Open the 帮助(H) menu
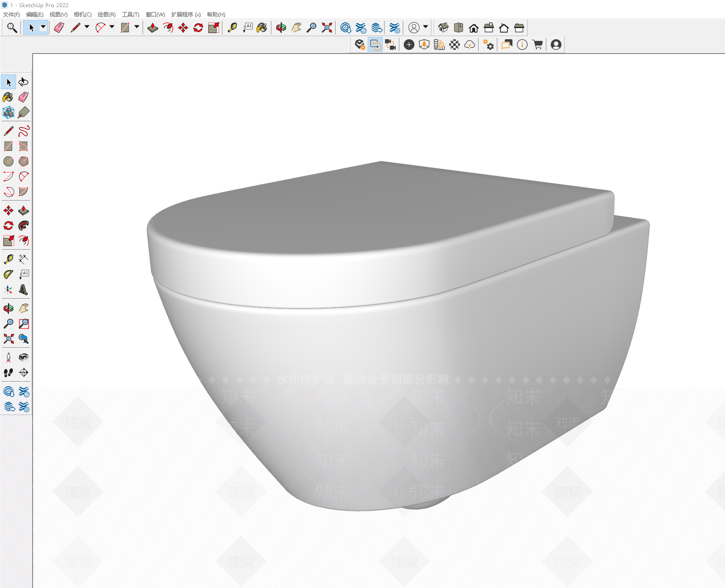This screenshot has width=725, height=588. [x=216, y=15]
